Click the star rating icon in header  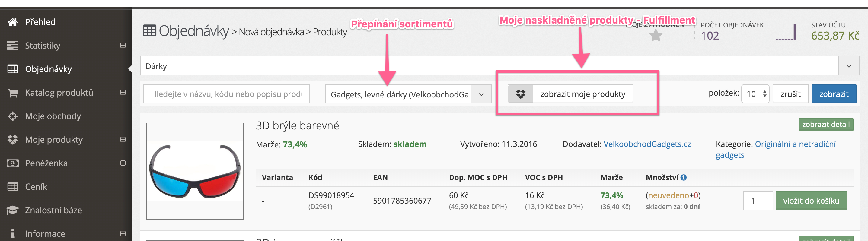pos(656,35)
